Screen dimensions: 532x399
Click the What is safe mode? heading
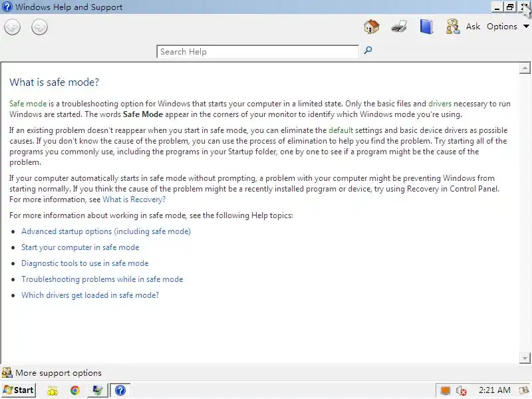pyautogui.click(x=55, y=82)
